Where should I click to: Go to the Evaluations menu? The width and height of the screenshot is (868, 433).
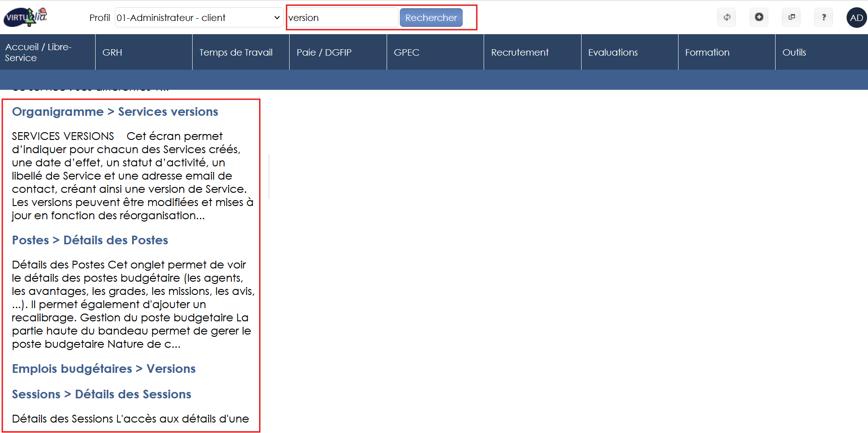tap(629, 52)
